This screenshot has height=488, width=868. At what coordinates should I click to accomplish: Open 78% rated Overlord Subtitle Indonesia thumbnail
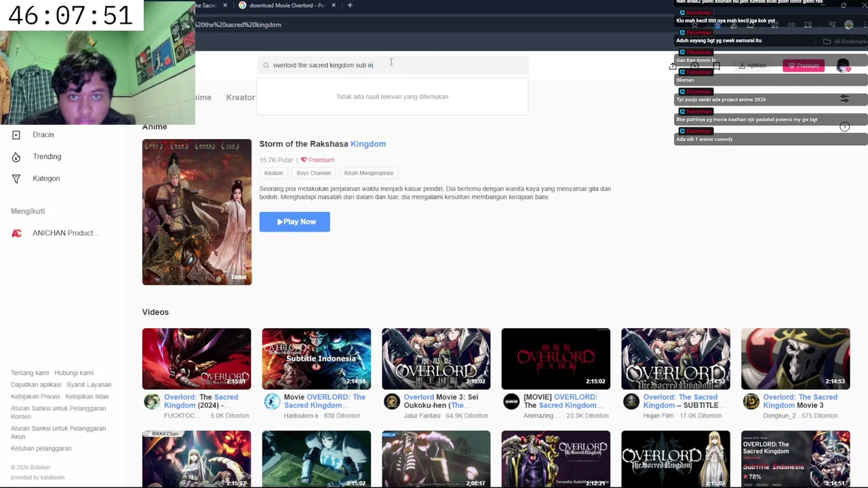point(795,459)
